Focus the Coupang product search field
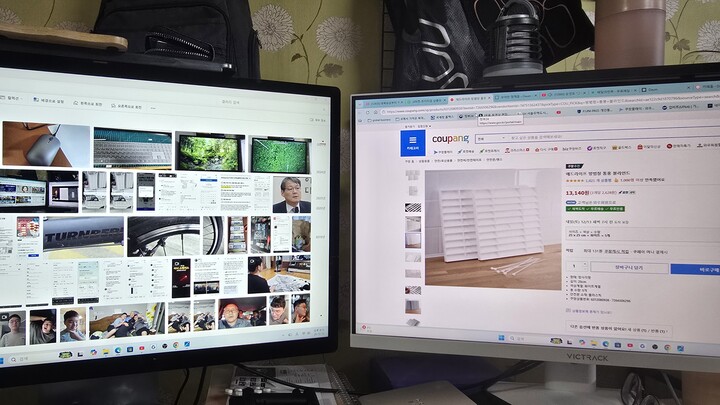Screen dimensions: 720x405 [x=611, y=137]
